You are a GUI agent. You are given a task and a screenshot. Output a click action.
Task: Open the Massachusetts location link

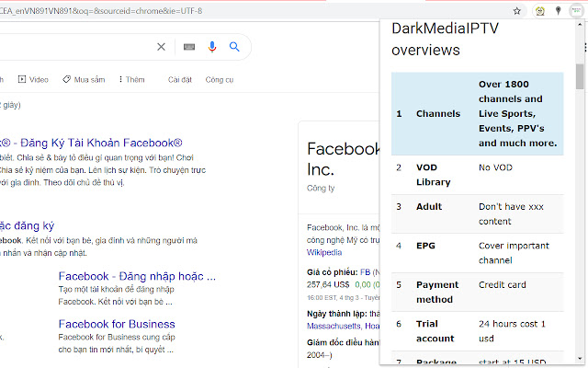click(334, 326)
